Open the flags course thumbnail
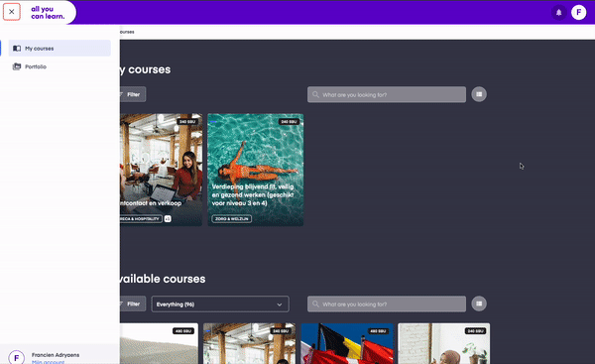 tap(347, 343)
